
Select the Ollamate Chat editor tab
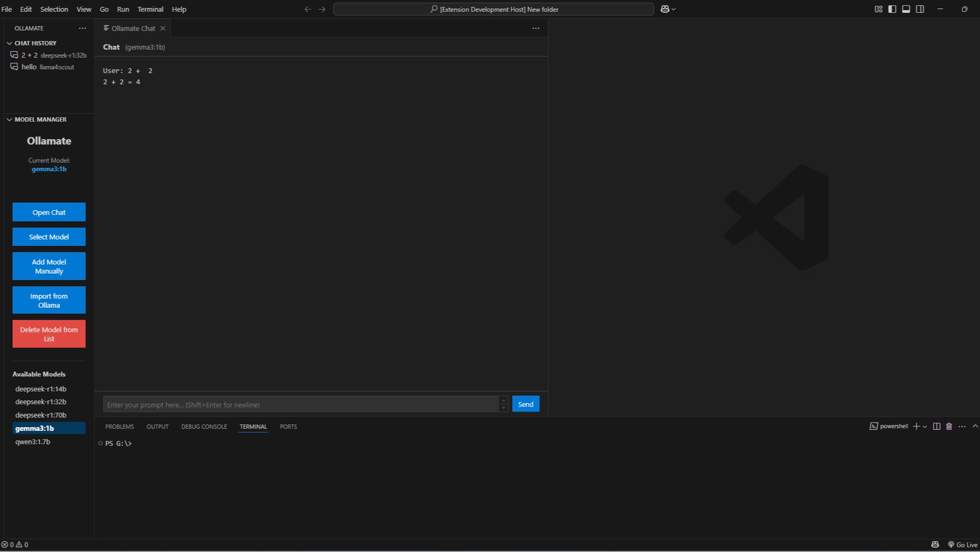click(x=133, y=28)
